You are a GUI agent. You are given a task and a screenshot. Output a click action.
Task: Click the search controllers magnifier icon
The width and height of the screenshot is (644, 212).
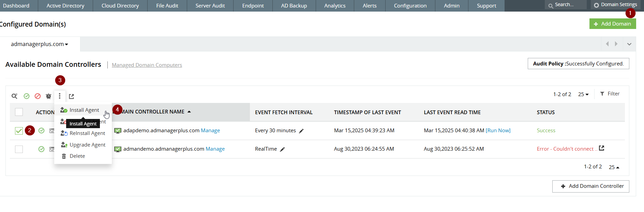point(14,96)
